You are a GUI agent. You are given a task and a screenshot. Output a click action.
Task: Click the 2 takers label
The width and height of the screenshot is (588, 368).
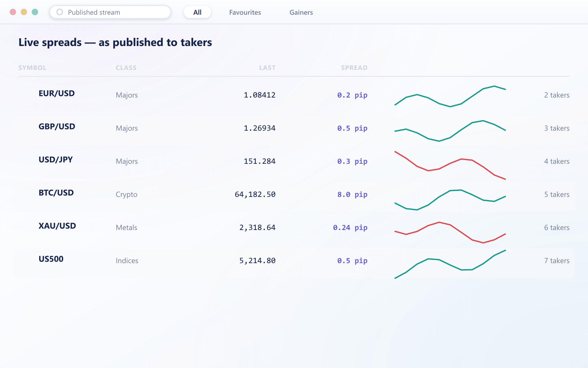[x=557, y=95]
